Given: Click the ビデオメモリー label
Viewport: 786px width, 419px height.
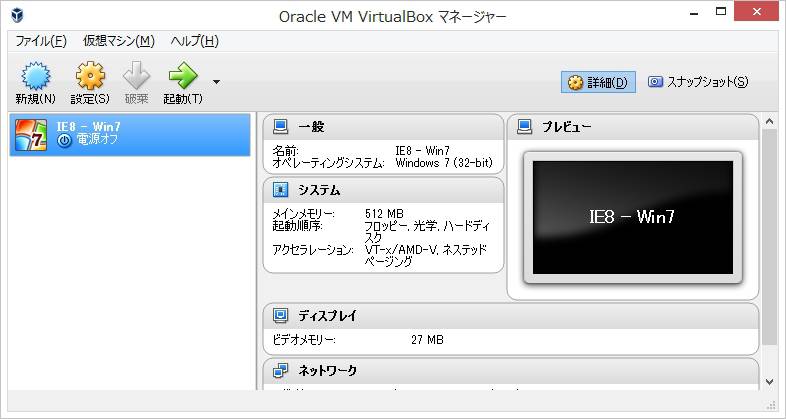Looking at the screenshot, I should [304, 340].
